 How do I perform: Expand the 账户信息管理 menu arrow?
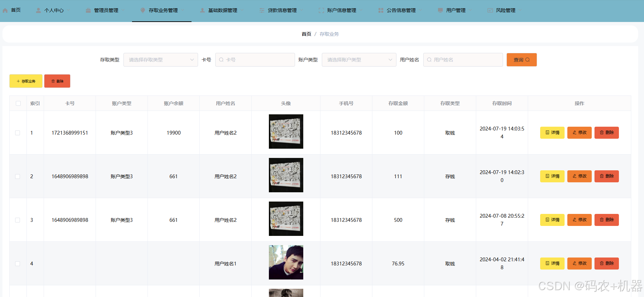tap(361, 10)
